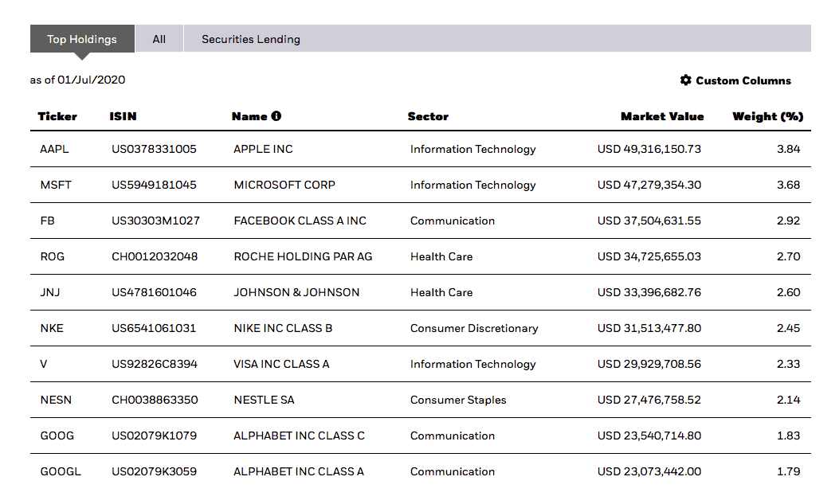Click the ALPHABET INC CLASS C name

click(299, 436)
